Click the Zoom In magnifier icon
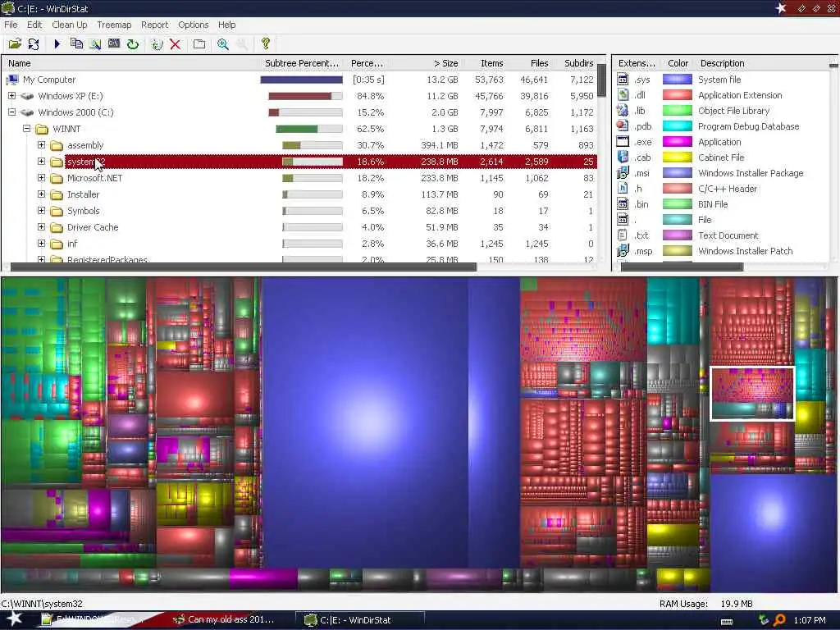 point(223,44)
